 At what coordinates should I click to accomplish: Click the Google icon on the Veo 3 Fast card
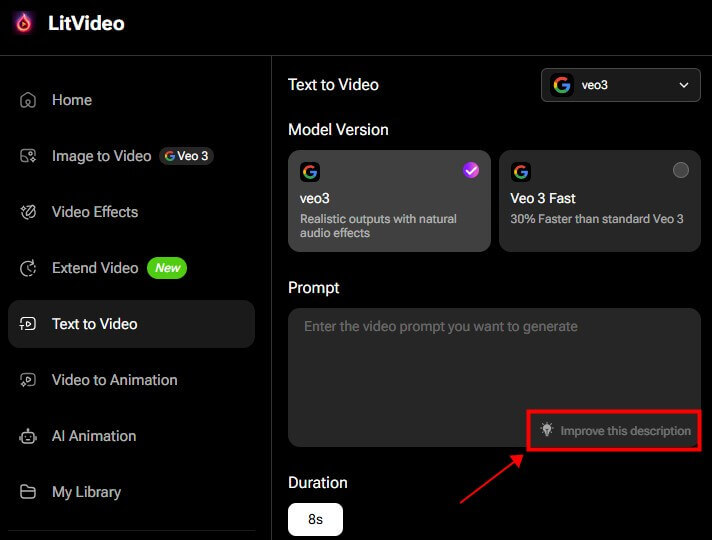tap(521, 172)
